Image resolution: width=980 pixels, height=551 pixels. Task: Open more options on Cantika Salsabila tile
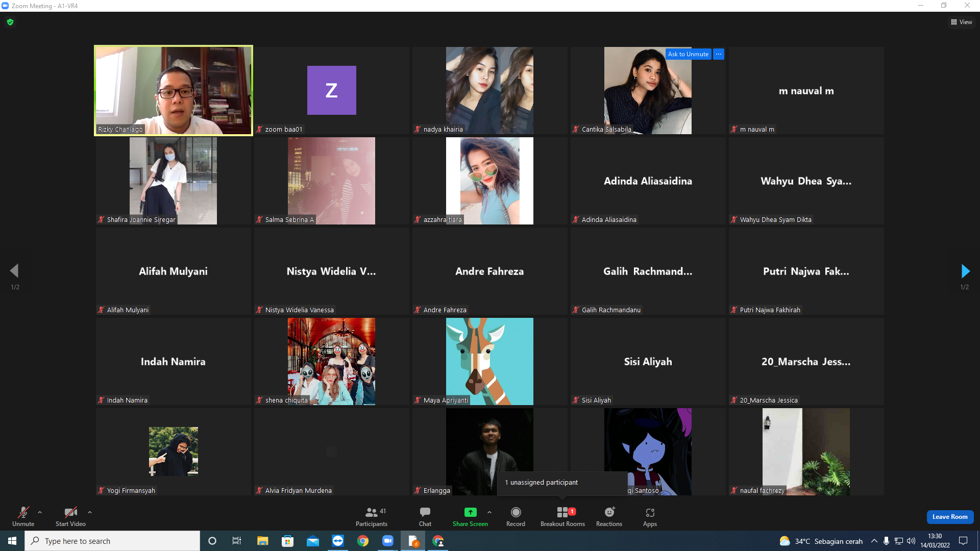click(x=719, y=54)
